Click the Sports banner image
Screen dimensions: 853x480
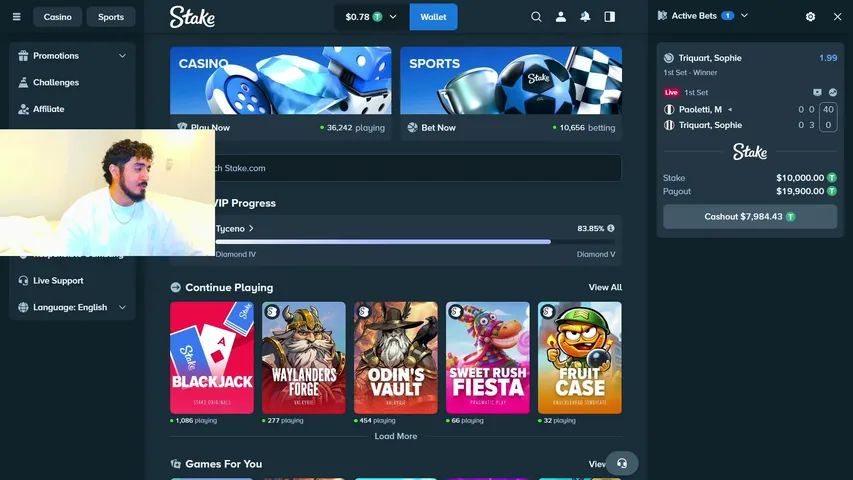(x=511, y=81)
